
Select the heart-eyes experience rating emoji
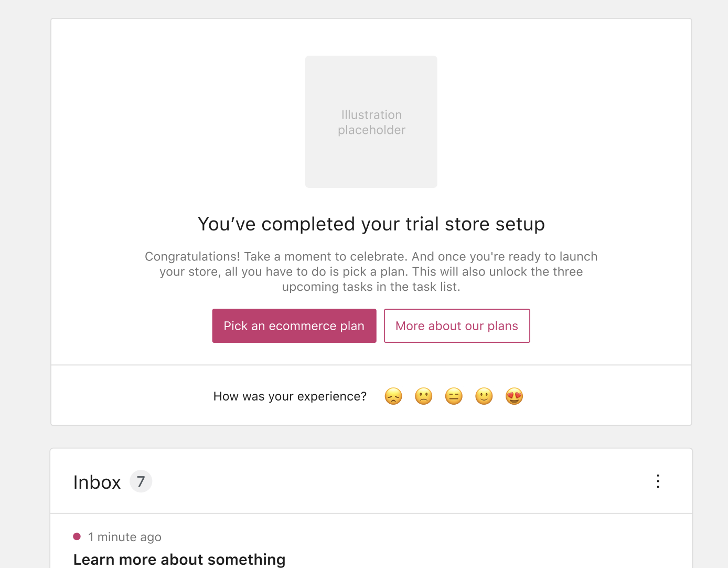515,396
